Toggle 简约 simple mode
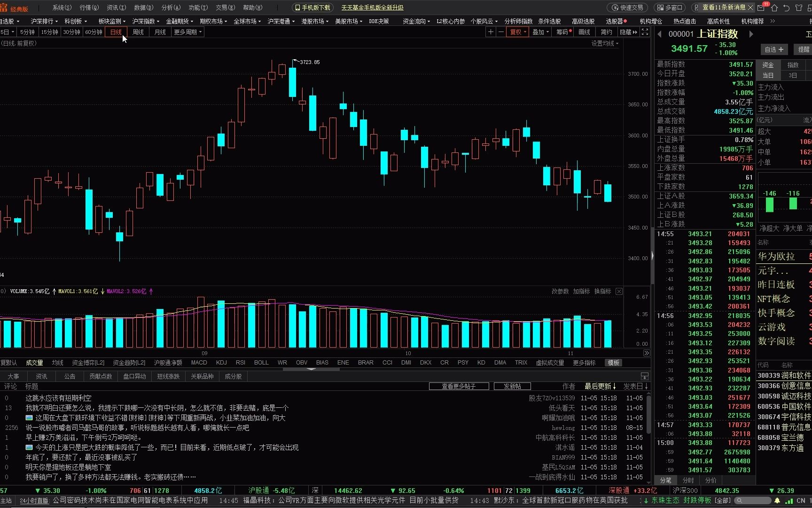The image size is (812, 508). point(606,32)
